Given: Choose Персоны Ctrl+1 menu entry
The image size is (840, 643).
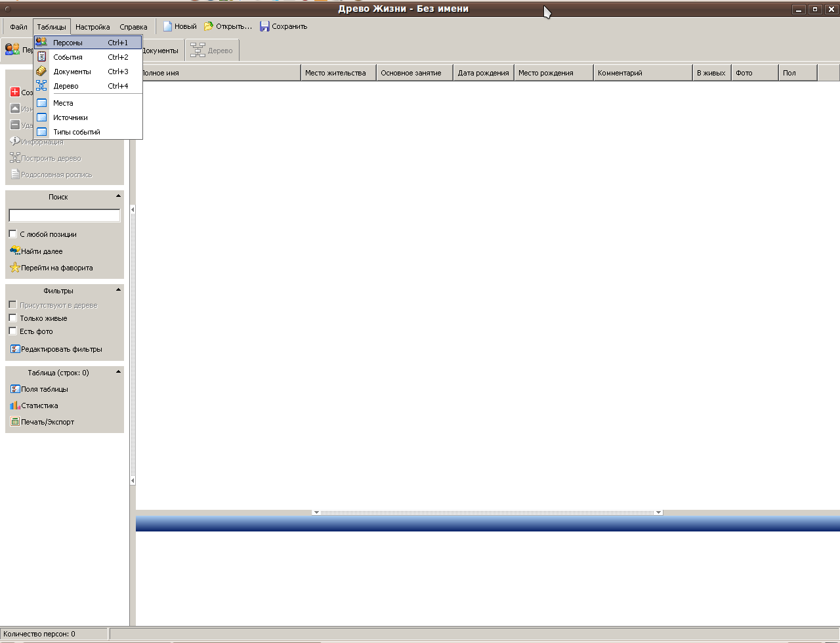Looking at the screenshot, I should tap(88, 42).
